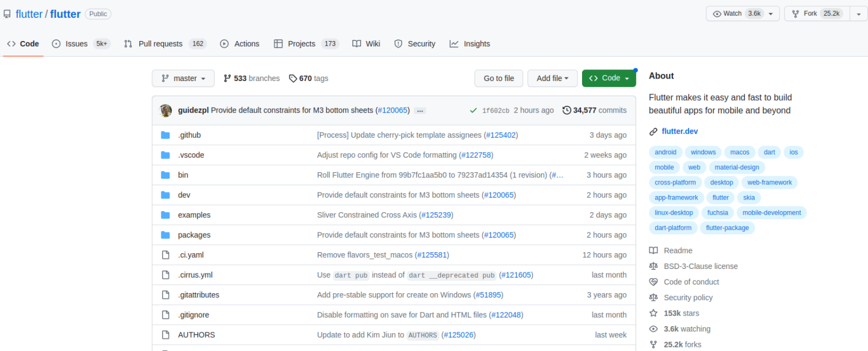Click the file icon for .cirrus.yml

[165, 275]
